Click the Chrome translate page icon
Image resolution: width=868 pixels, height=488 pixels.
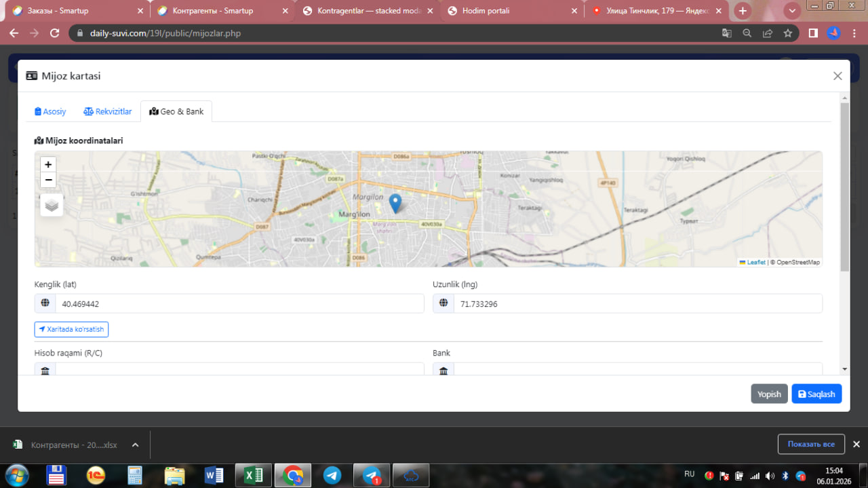click(726, 33)
